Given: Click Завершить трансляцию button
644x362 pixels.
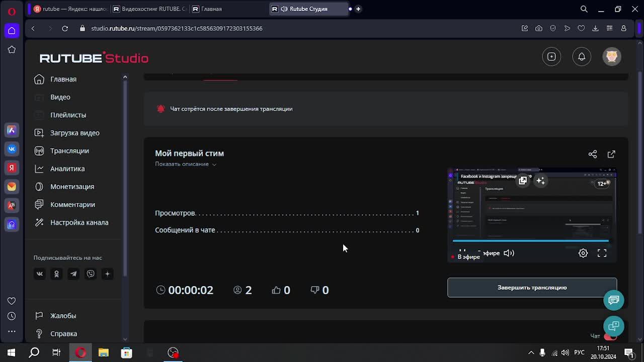Looking at the screenshot, I should pyautogui.click(x=532, y=288).
